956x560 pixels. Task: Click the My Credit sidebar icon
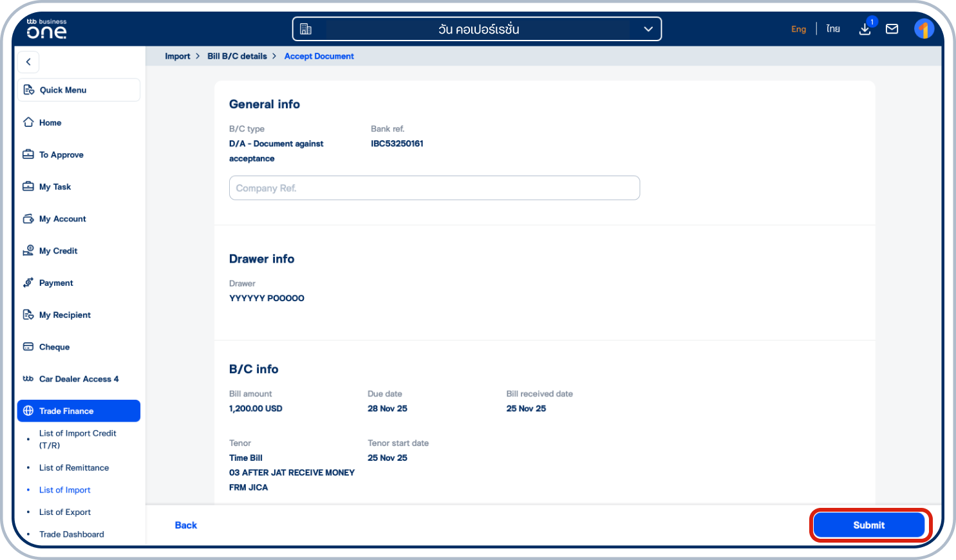coord(28,250)
